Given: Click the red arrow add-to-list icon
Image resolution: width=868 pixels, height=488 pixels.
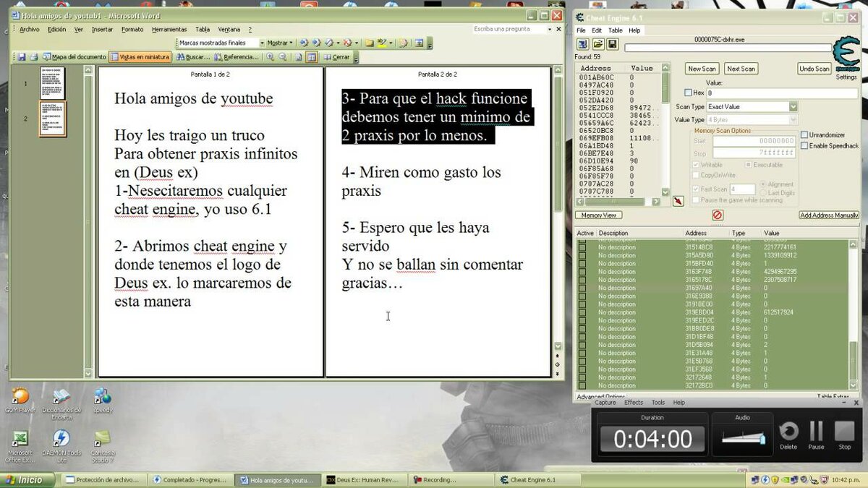Looking at the screenshot, I should (x=678, y=201).
